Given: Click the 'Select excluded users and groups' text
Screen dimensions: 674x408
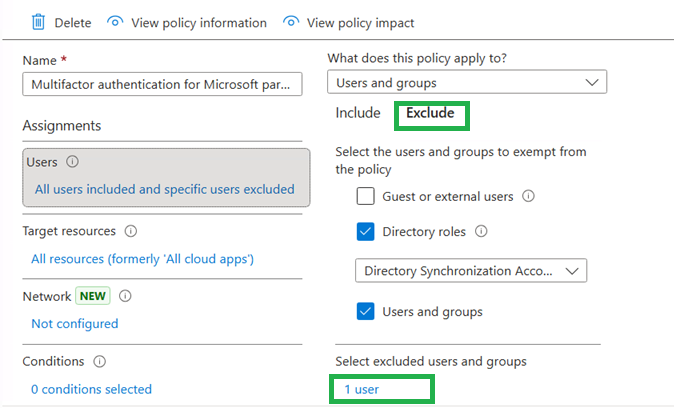Looking at the screenshot, I should 431,362.
